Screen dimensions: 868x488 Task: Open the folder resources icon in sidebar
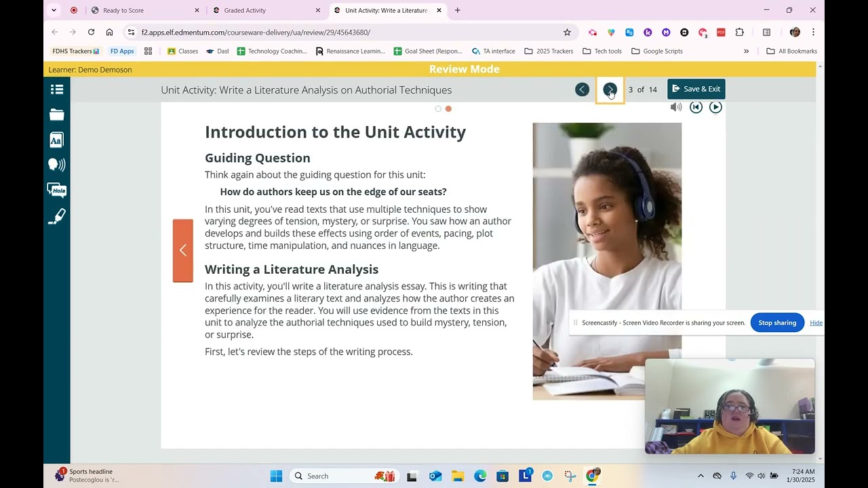tap(57, 115)
